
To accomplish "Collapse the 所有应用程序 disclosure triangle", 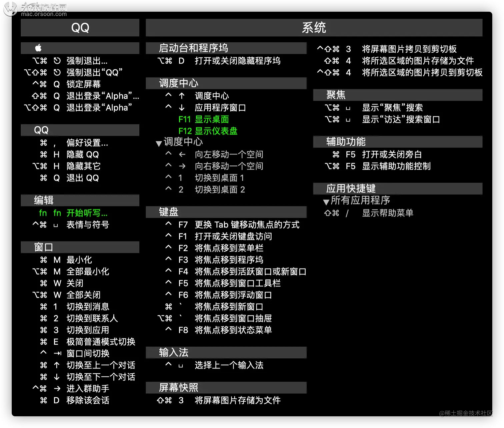I will [x=326, y=202].
